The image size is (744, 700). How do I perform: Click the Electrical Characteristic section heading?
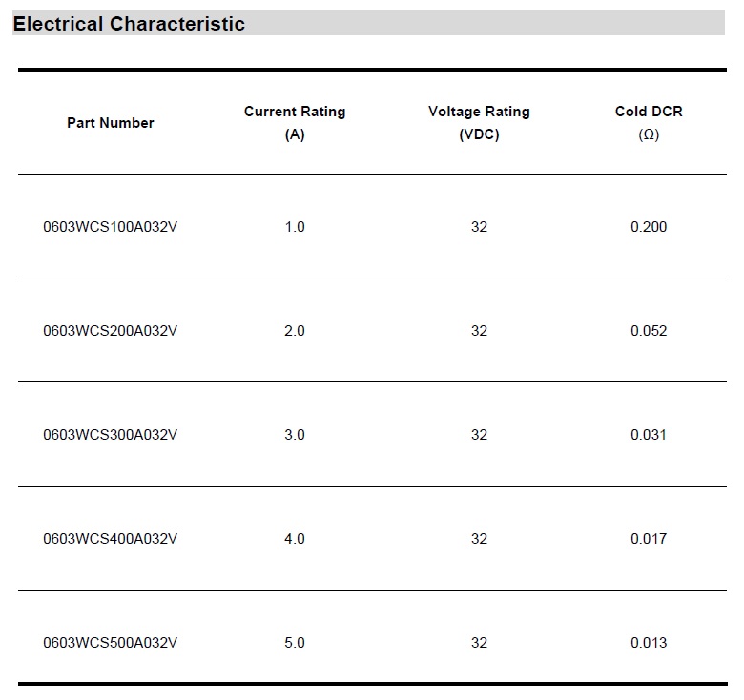[x=129, y=24]
